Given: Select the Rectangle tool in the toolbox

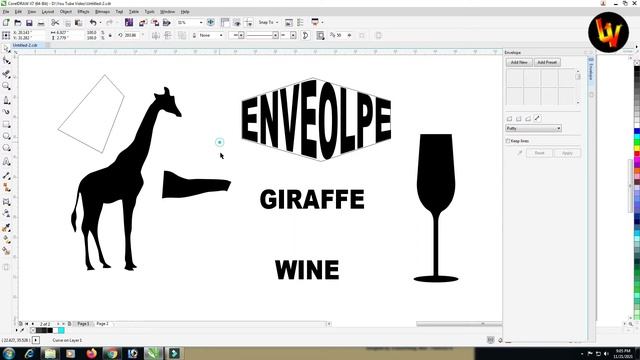Looking at the screenshot, I should 7,124.
